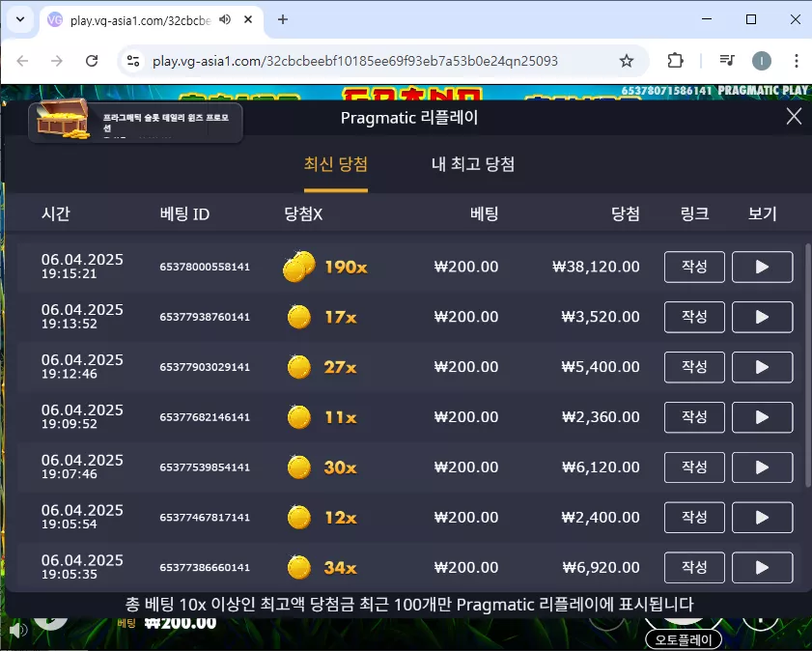This screenshot has width=812, height=651.
Task: Click betting ID 65377539854141
Action: pyautogui.click(x=205, y=467)
